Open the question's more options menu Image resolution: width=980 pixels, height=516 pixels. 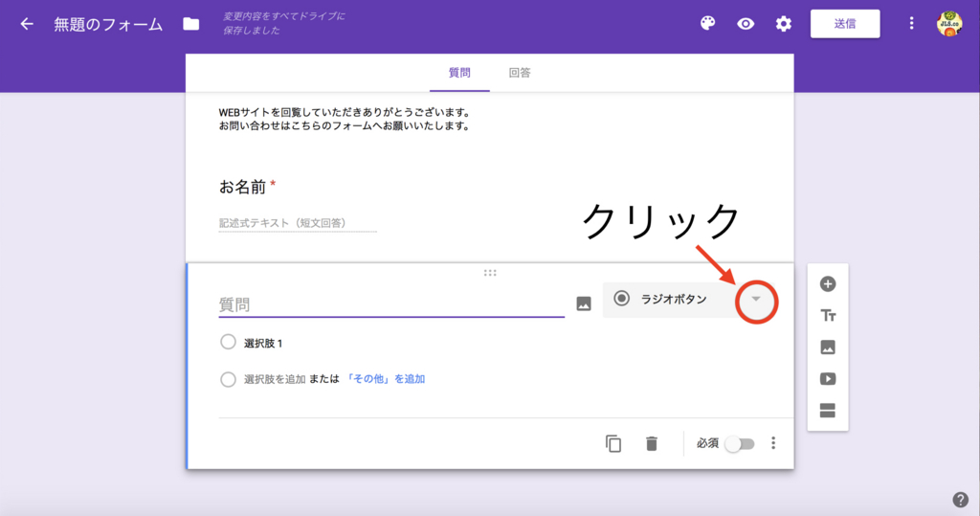tap(773, 443)
